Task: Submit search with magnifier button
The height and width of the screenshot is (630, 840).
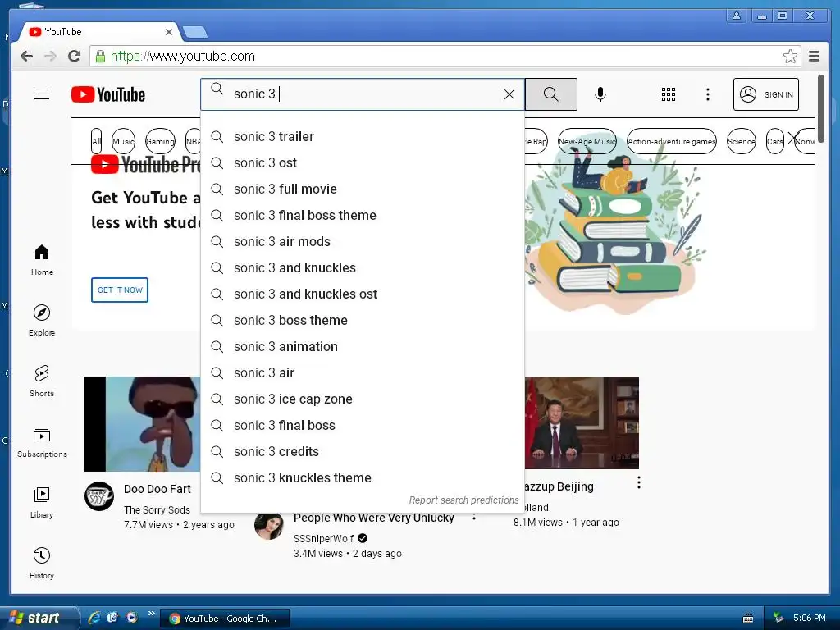Action: 550,94
